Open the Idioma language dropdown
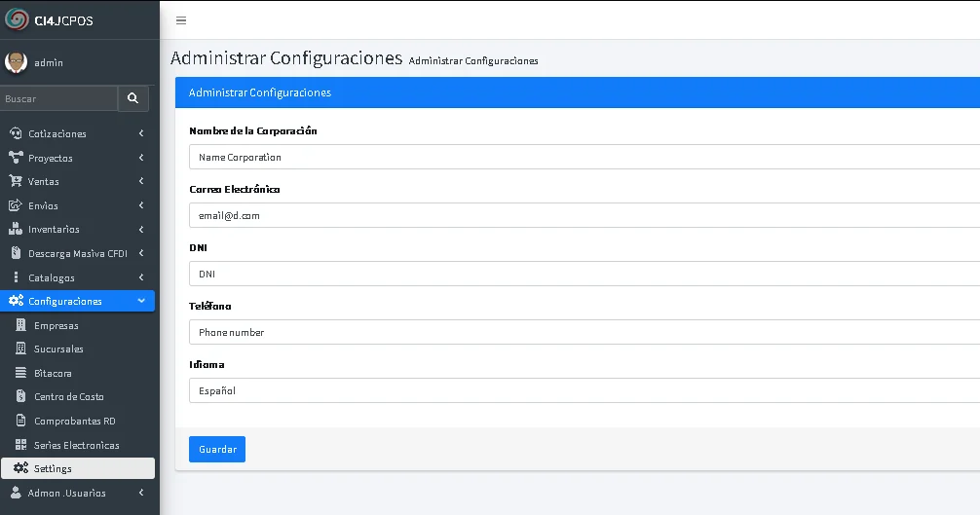This screenshot has height=515, width=980. click(x=583, y=390)
